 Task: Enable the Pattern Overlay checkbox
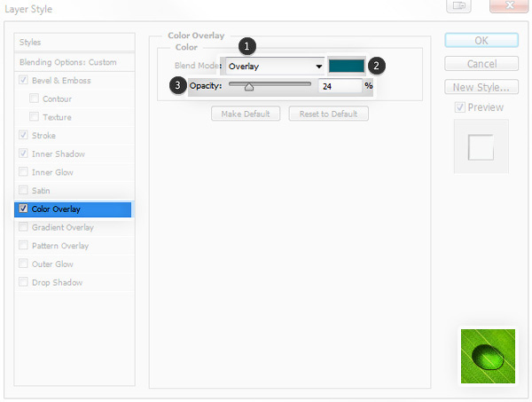tap(23, 245)
